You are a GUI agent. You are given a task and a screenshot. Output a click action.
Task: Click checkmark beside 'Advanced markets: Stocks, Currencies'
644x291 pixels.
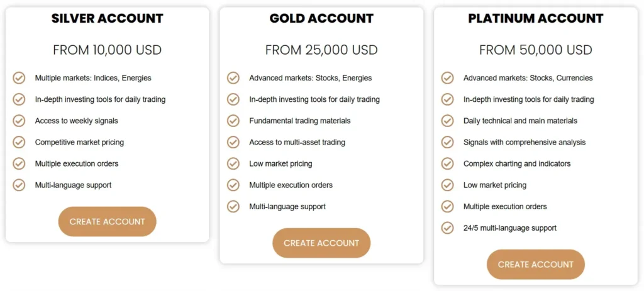pos(448,78)
